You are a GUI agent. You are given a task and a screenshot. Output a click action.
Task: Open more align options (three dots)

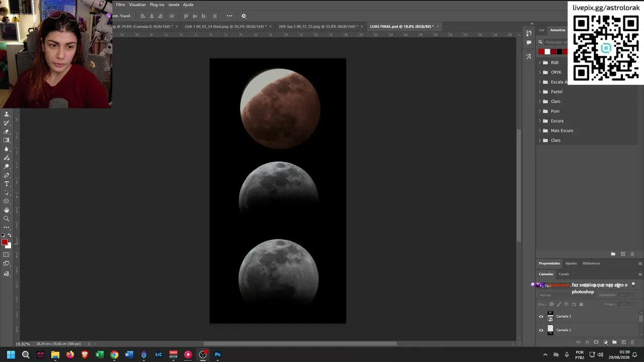click(x=229, y=16)
